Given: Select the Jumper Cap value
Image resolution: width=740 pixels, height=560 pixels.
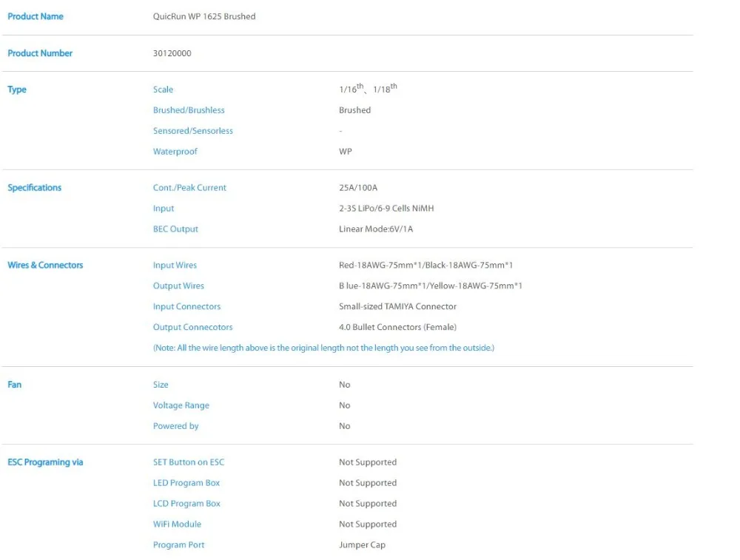Looking at the screenshot, I should [363, 545].
